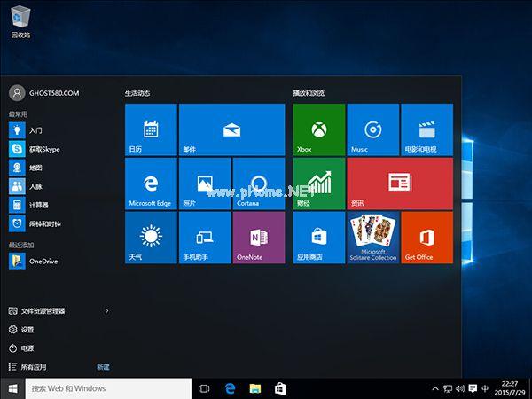Open Alarms & Clock (闹钟和时钟) app
The image size is (532, 399).
pyautogui.click(x=59, y=223)
